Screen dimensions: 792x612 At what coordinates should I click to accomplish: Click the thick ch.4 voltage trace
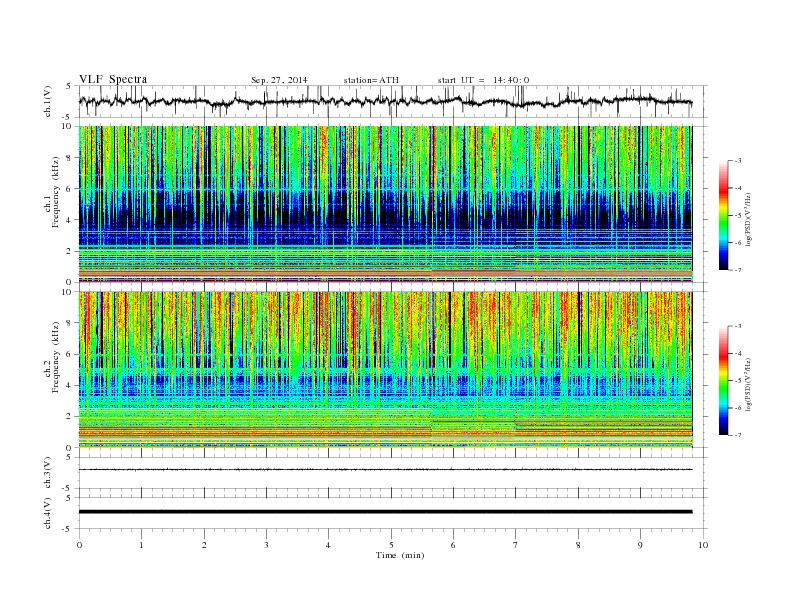click(385, 512)
